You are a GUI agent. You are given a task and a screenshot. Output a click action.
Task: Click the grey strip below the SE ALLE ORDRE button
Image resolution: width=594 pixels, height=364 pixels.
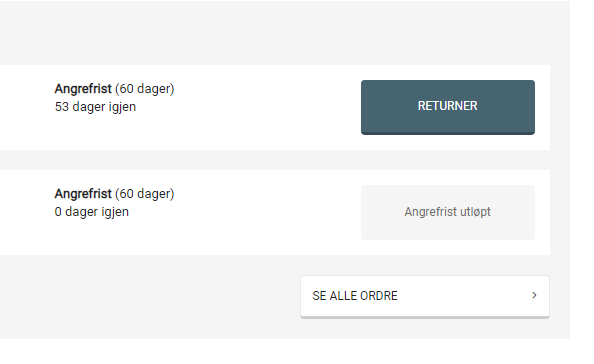tap(425, 329)
